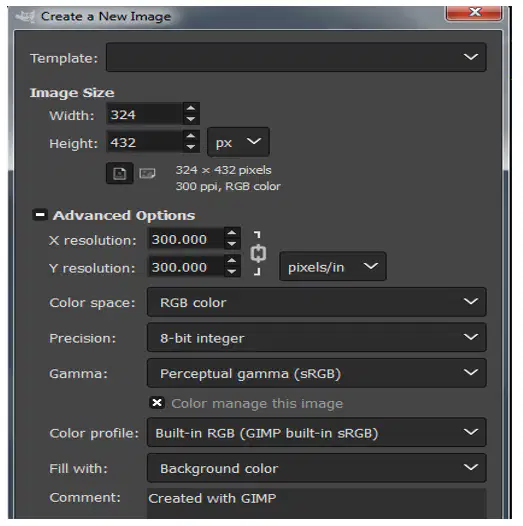This screenshot has height=526, width=523.
Task: Click the Comment text field
Action: coord(317,503)
